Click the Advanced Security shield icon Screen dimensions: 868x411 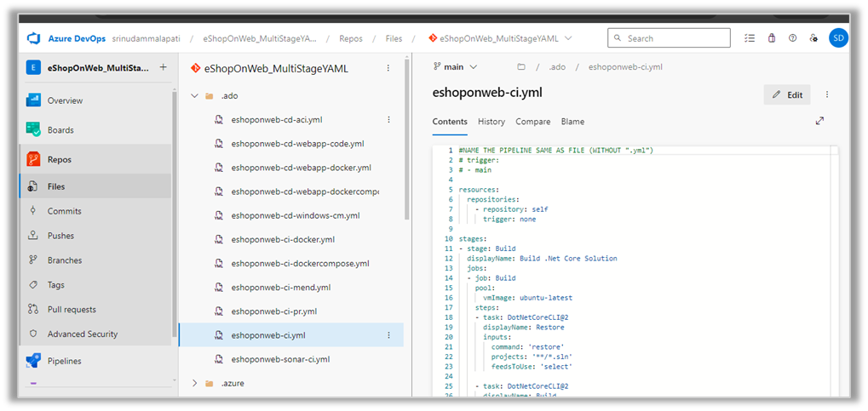point(32,334)
